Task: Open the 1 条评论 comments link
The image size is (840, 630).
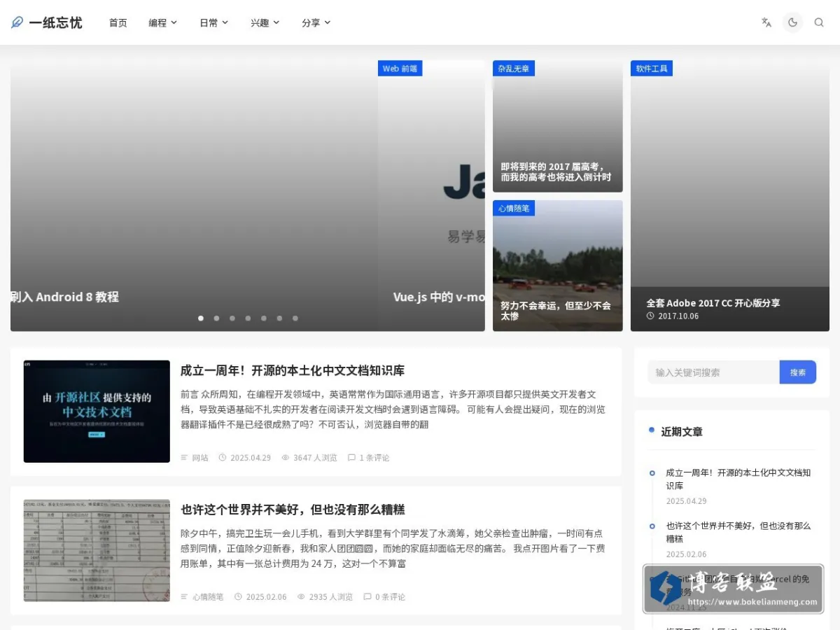Action: tap(368, 458)
